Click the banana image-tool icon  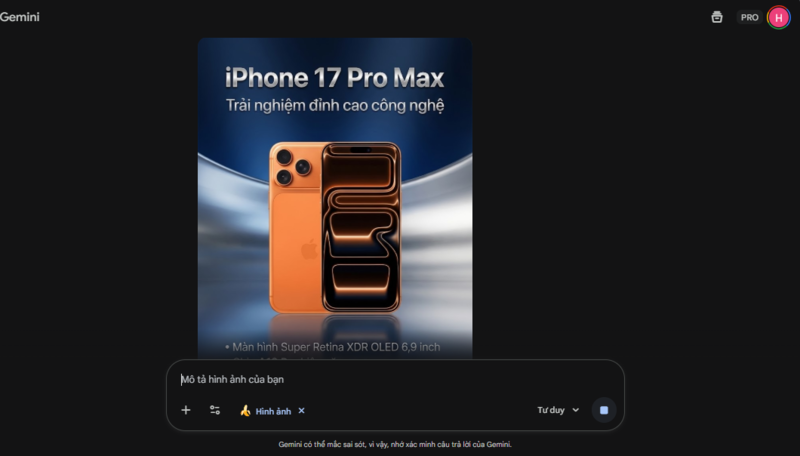click(245, 411)
